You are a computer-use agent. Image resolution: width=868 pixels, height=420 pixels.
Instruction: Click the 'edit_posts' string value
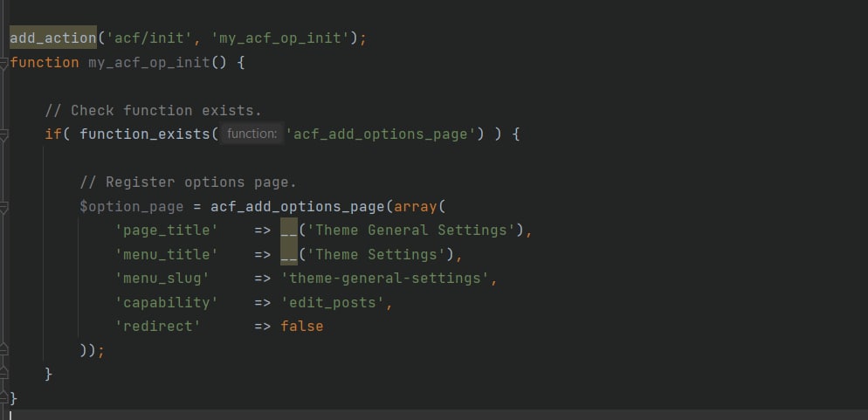coord(333,302)
